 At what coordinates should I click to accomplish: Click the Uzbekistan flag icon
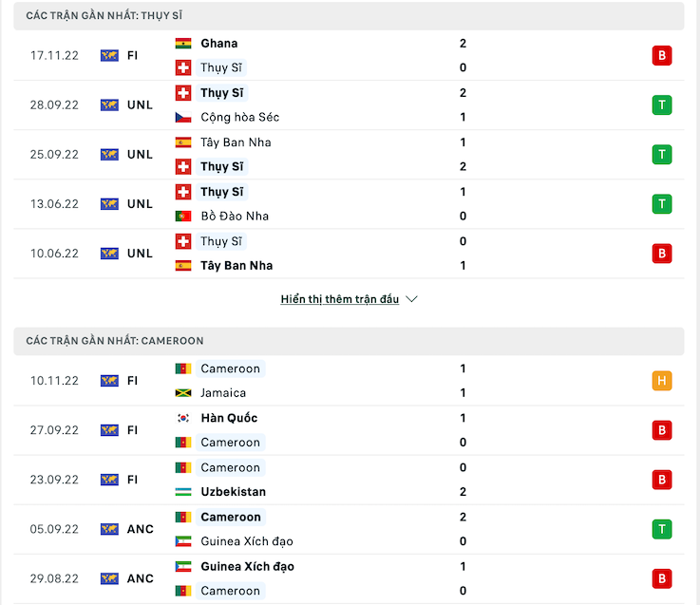point(183,492)
